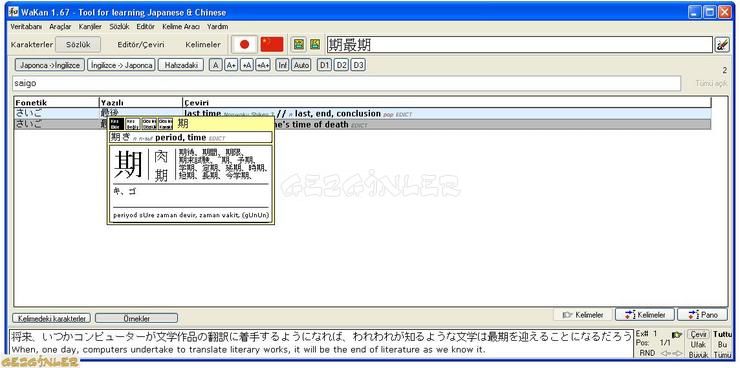Click the Tümü açık text
Image resolution: width=740 pixels, height=368 pixels.
point(712,84)
